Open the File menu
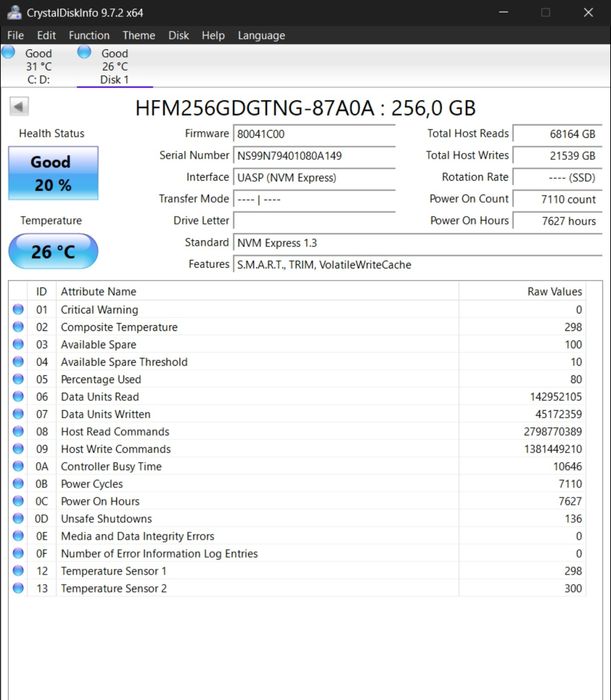611x700 pixels. [x=16, y=35]
